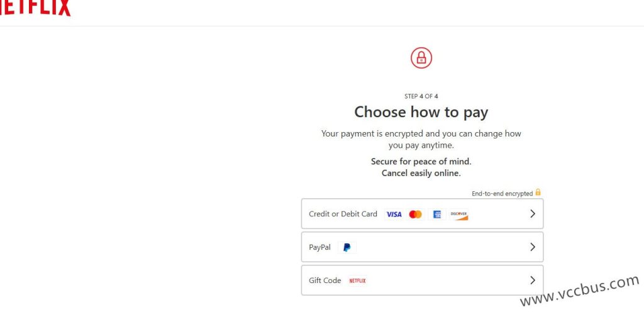This screenshot has height=312, width=644.
Task: Expand the Credit or Debit Card chevron
Action: tap(533, 214)
